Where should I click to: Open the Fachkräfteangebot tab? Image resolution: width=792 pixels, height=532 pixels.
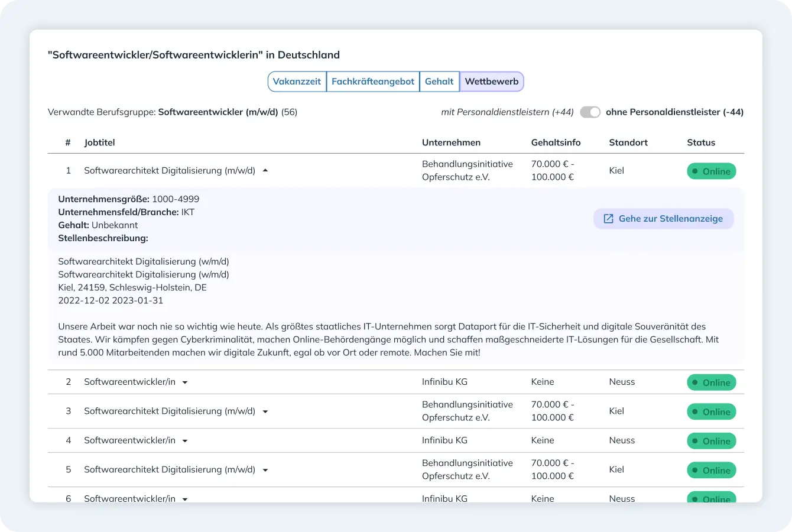click(x=372, y=82)
